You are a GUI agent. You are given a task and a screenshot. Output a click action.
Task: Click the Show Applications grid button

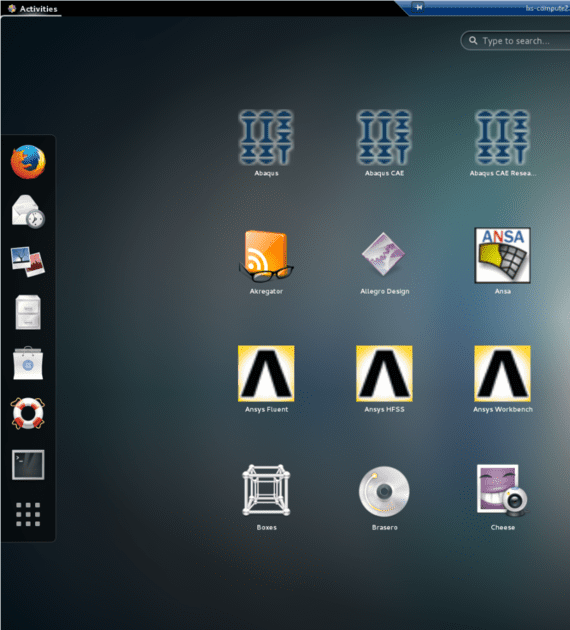point(28,514)
